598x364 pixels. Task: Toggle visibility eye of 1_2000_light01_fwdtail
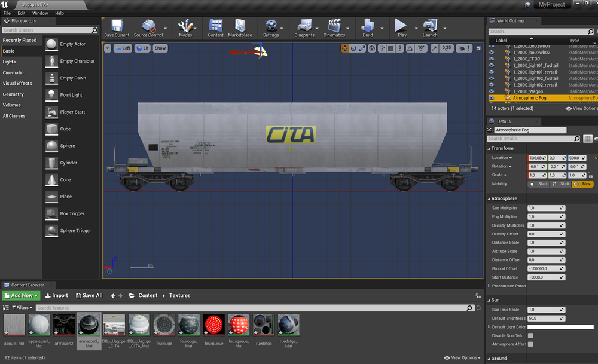(492, 66)
